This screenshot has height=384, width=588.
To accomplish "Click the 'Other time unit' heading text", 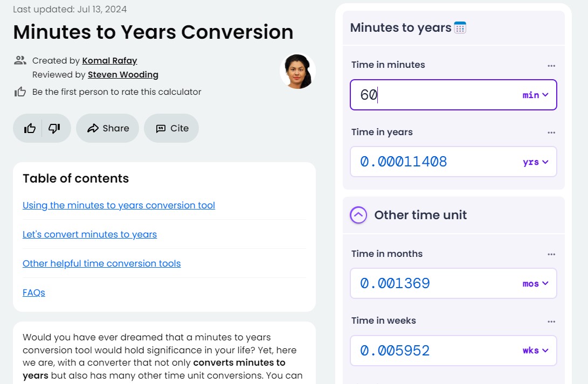I will click(x=420, y=215).
